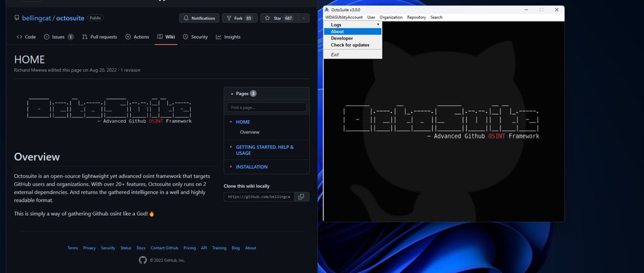This screenshot has width=644, height=273.
Task: Open the Contact GitHub footer link
Action: 164,248
